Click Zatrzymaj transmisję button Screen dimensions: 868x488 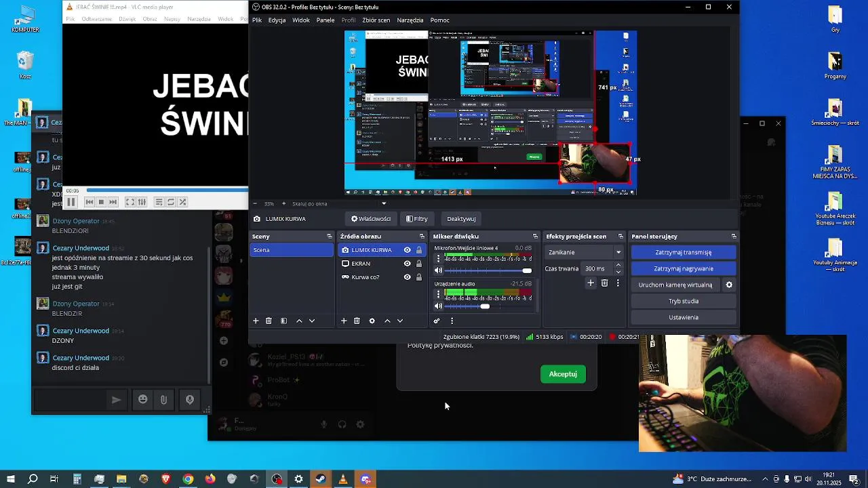click(684, 252)
